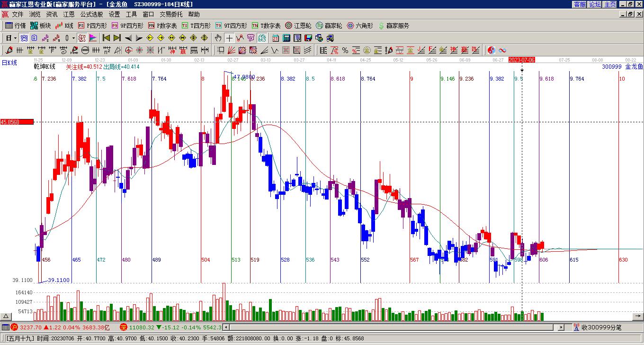Click the 客服 customer service button
Screen dimensions: 644x345
click(580, 4)
